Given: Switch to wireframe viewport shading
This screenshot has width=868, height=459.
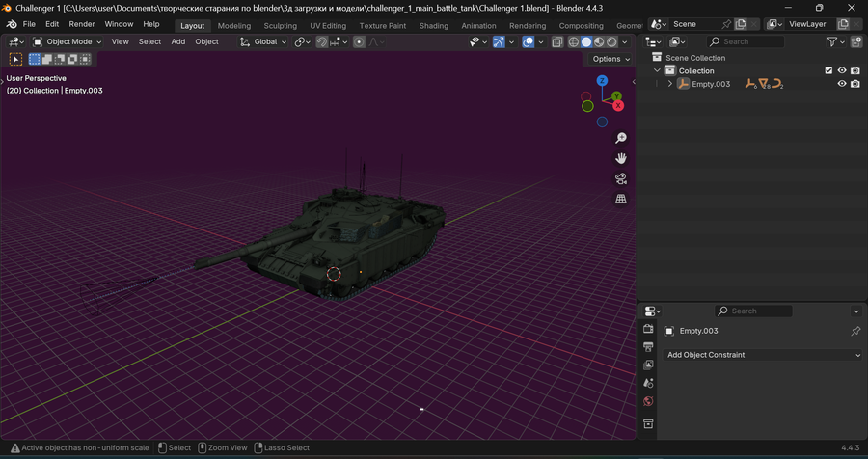Looking at the screenshot, I should click(574, 42).
